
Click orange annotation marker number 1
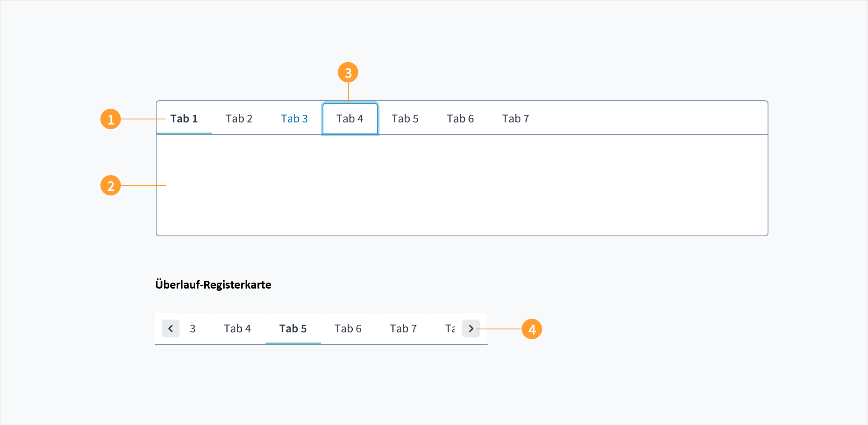pos(111,119)
